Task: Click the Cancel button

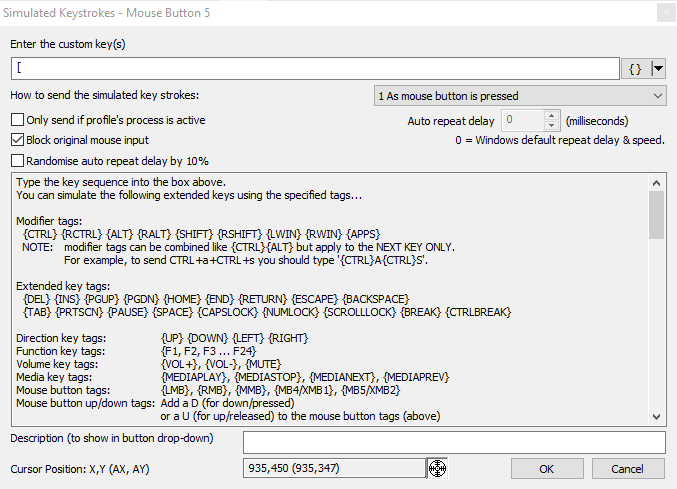Action: [628, 469]
